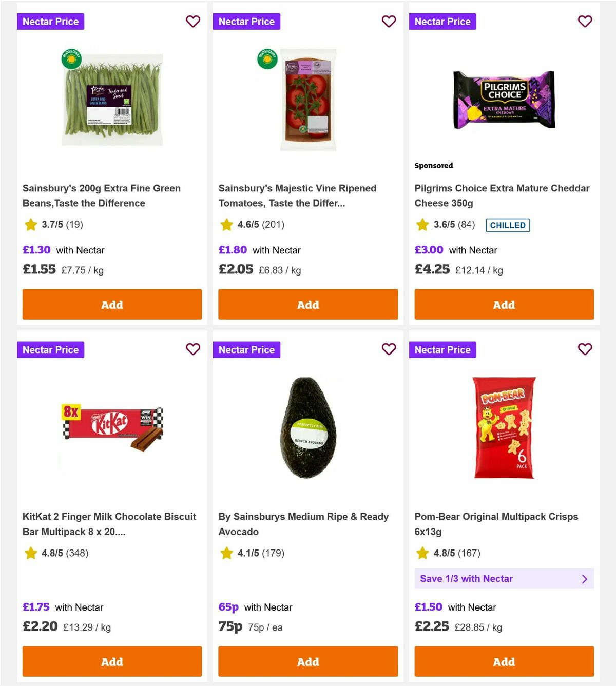
Task: Add the Majestic Vine Ripened Tomatoes to basket
Action: pos(307,304)
